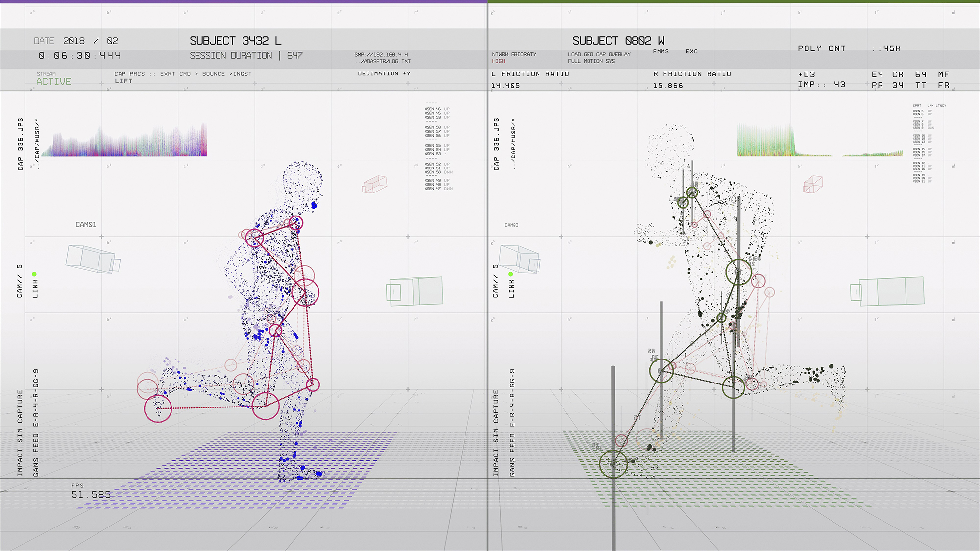Select the olive front foot joint marker
The height and width of the screenshot is (551, 980).
pos(613,463)
